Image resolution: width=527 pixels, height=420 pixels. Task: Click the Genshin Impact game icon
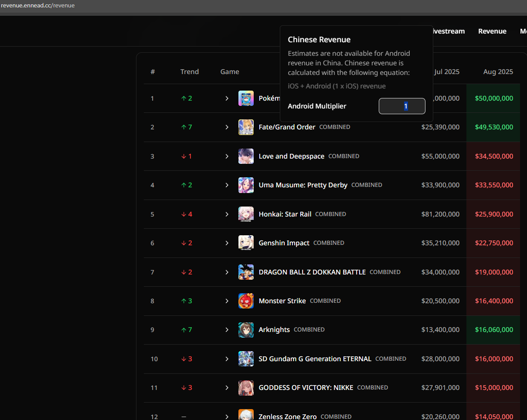coord(246,243)
